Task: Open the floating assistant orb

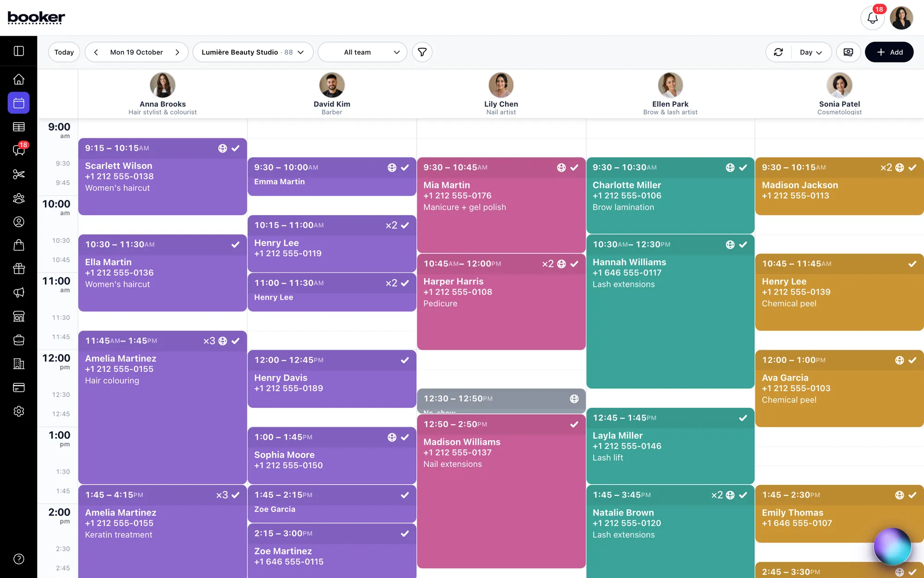Action: click(892, 547)
